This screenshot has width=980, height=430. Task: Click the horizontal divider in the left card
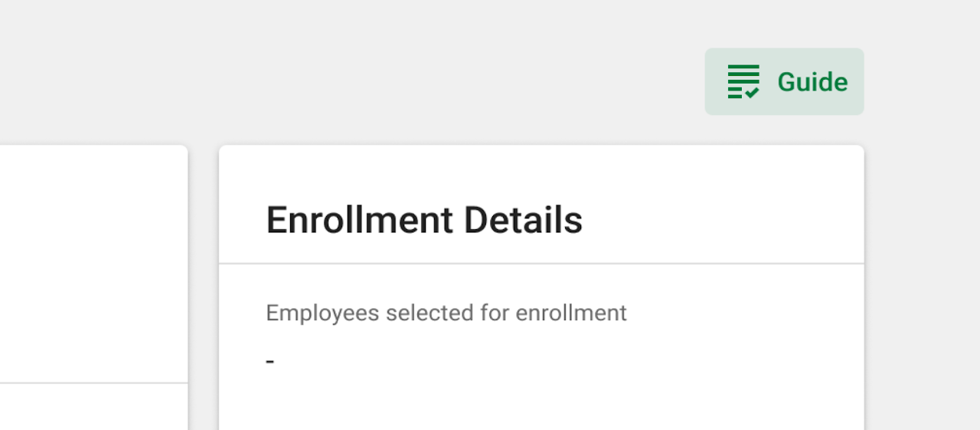point(93,382)
